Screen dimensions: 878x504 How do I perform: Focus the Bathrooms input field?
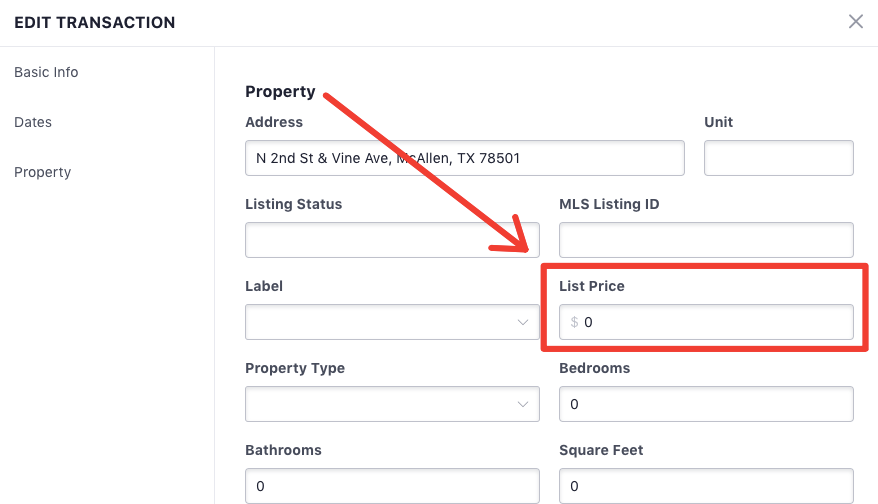[x=392, y=486]
